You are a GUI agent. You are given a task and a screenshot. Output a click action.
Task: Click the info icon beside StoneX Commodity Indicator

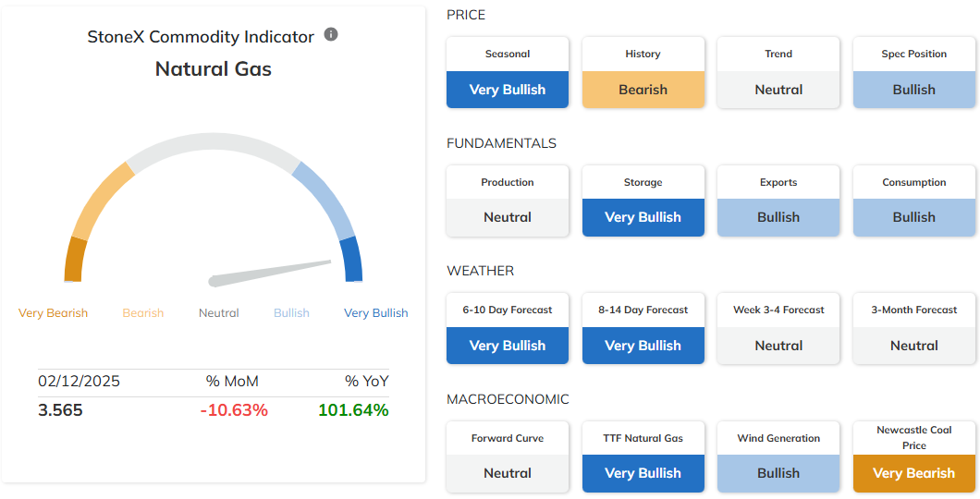click(x=331, y=34)
